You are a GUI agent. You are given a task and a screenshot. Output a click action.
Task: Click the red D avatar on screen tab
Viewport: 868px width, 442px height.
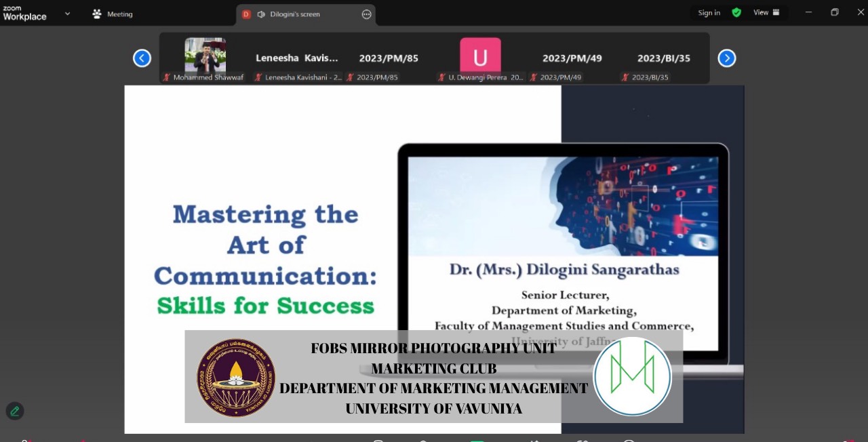point(246,14)
